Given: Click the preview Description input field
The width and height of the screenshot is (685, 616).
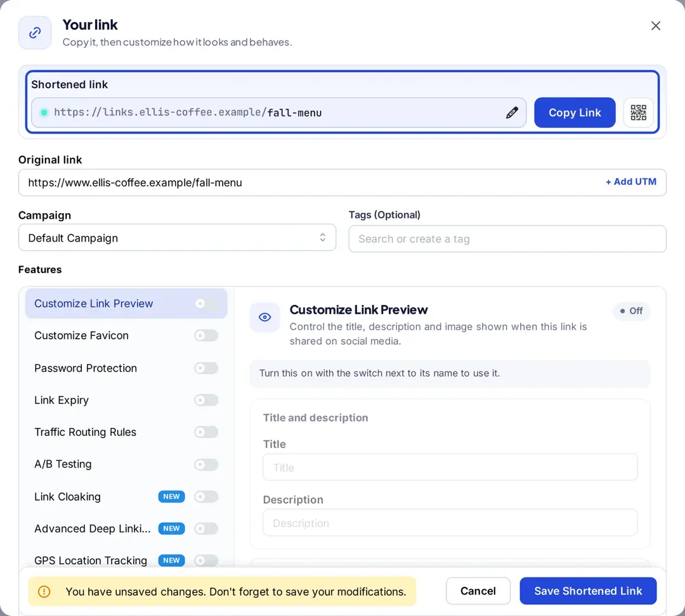Looking at the screenshot, I should coord(450,523).
